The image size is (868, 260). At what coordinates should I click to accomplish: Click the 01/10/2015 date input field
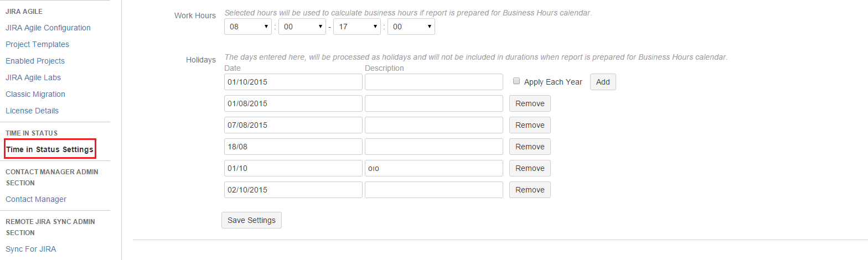(x=293, y=82)
